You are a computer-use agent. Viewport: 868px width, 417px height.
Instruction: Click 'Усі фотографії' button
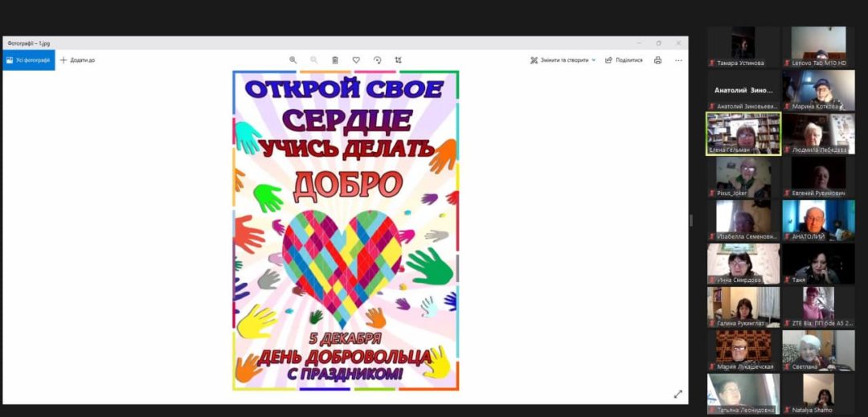coord(28,60)
